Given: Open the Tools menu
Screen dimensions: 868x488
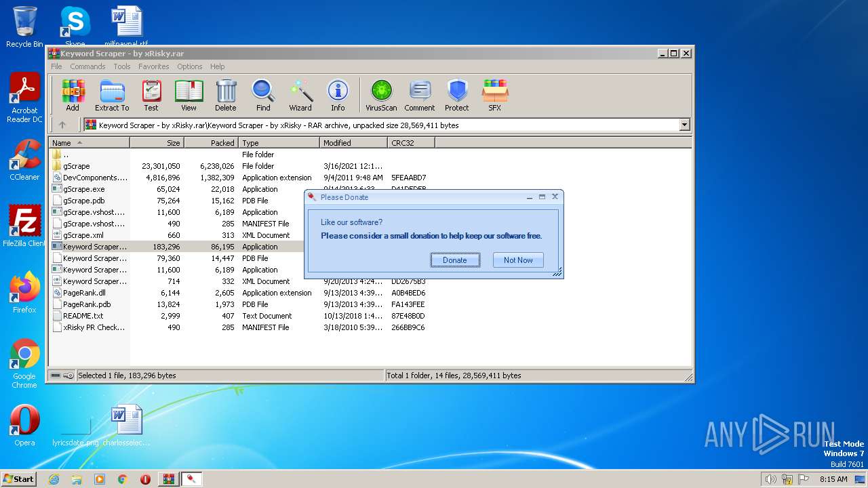Looking at the screenshot, I should point(122,66).
